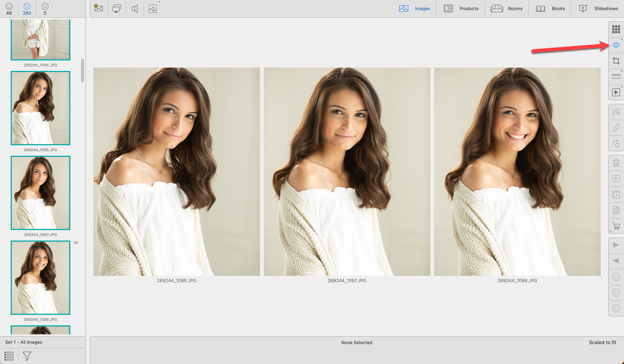The height and width of the screenshot is (364, 624).
Task: Click the email envelope icon
Action: tap(99, 8)
